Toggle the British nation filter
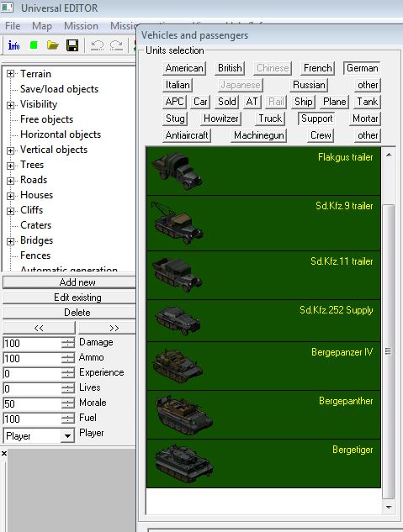The height and width of the screenshot is (532, 403). tap(230, 68)
